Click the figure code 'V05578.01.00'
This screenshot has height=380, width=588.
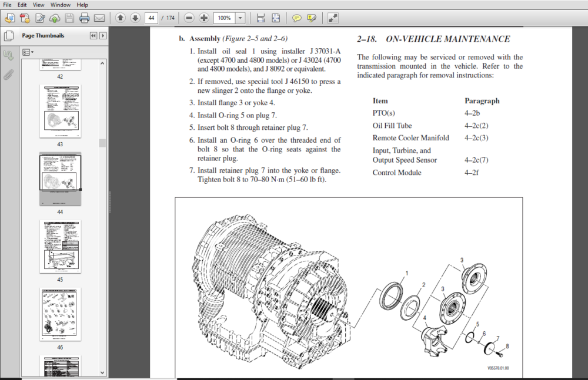tap(498, 368)
